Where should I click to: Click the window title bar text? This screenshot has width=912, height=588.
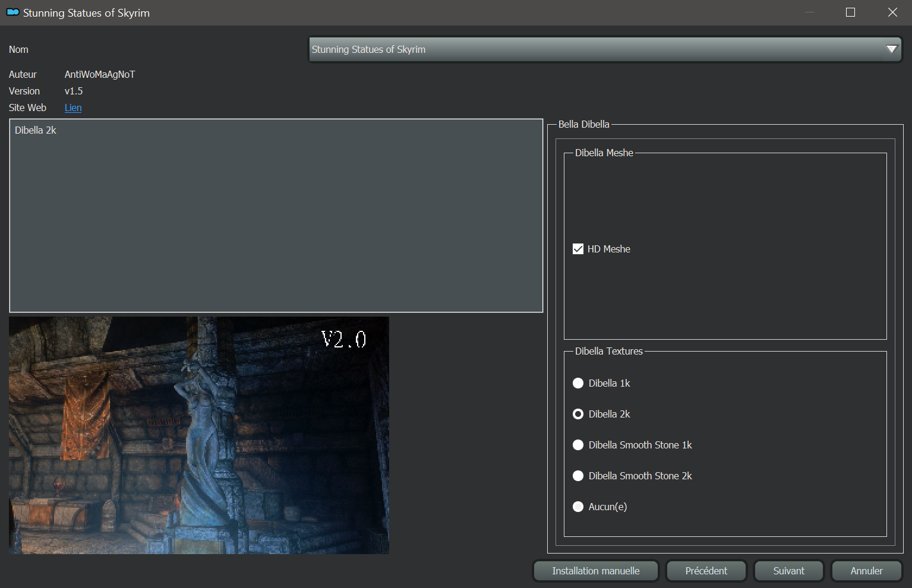point(86,12)
